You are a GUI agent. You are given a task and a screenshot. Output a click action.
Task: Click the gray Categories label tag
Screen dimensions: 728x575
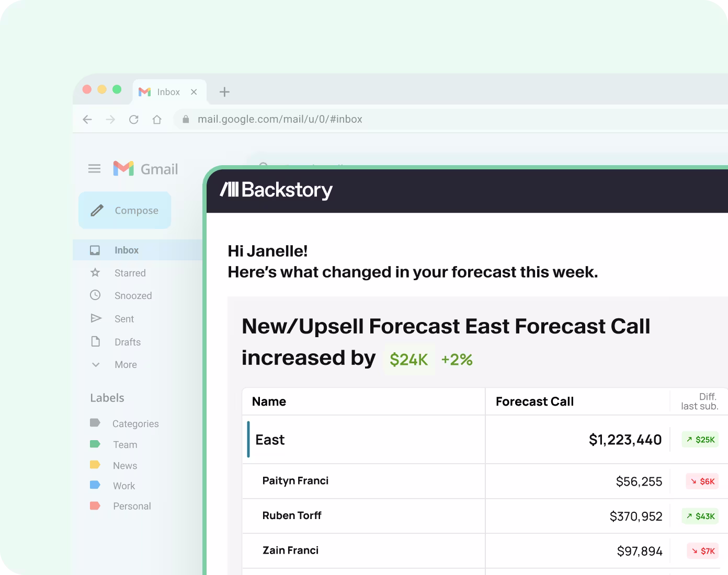[x=95, y=422]
